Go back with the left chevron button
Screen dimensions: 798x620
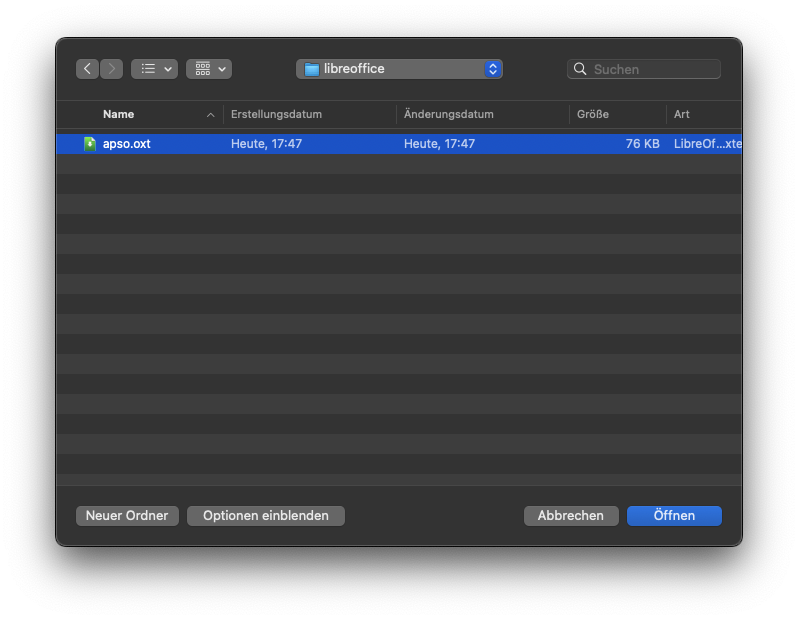coord(88,69)
